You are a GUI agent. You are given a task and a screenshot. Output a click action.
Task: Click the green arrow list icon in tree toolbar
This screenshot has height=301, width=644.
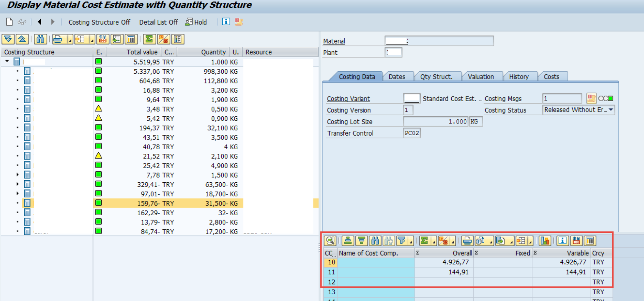[117, 39]
